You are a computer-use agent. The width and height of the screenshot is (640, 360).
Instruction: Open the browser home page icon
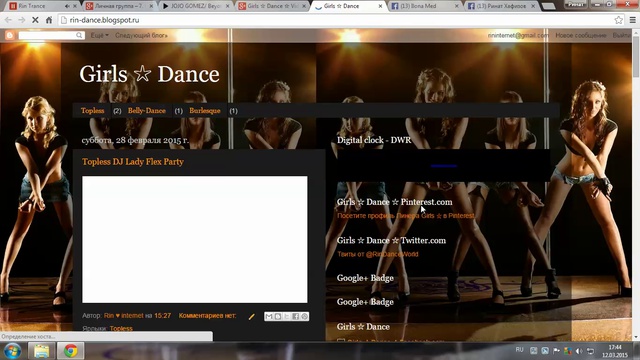click(x=49, y=20)
